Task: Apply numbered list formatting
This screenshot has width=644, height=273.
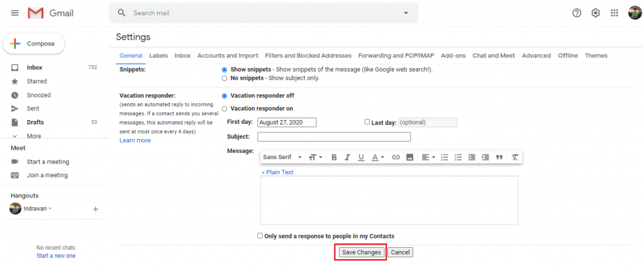Action: (x=445, y=157)
